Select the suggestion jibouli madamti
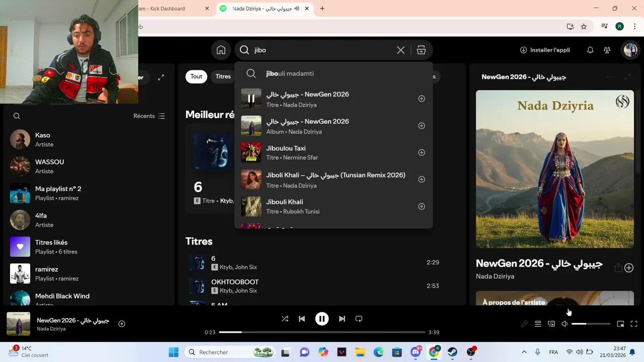Image resolution: width=644 pixels, height=362 pixels. point(333,73)
